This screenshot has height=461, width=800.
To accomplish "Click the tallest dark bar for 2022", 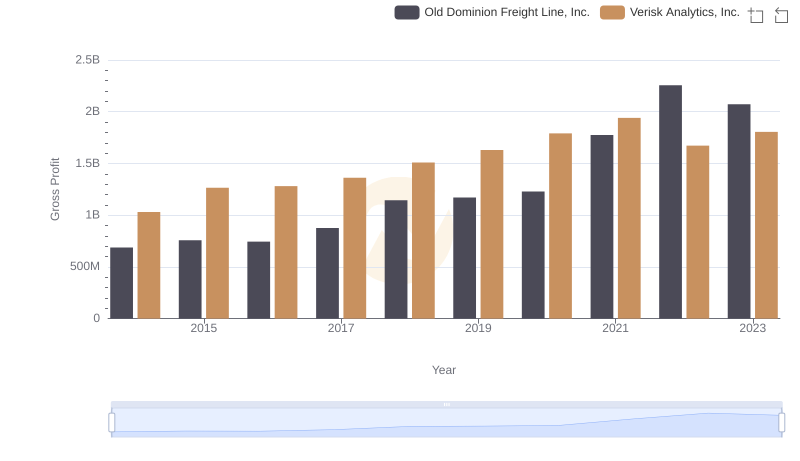I will tap(670, 202).
